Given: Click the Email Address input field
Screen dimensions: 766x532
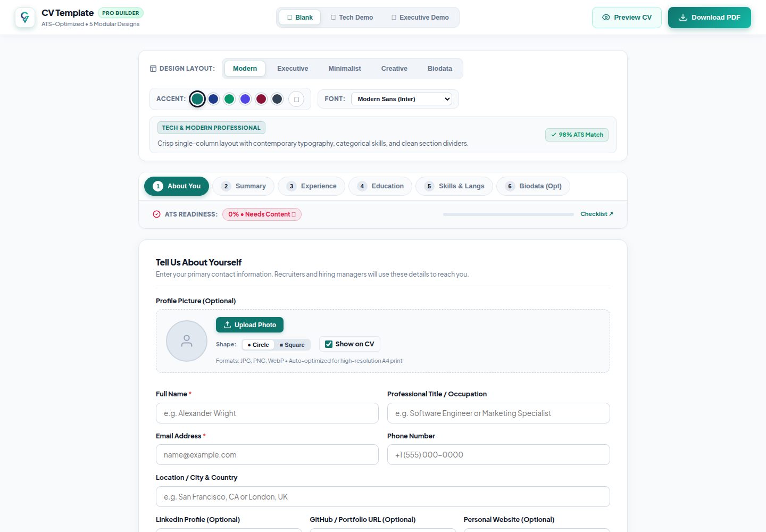Looking at the screenshot, I should [x=267, y=455].
